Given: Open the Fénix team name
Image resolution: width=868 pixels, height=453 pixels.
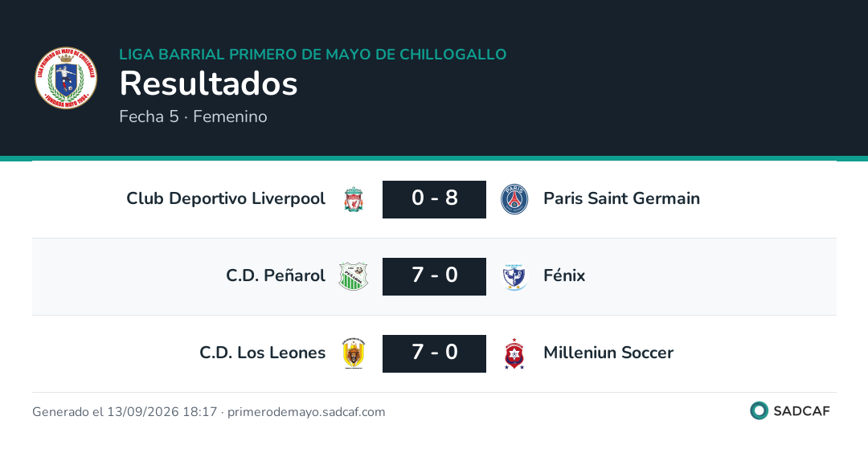Looking at the screenshot, I should [x=564, y=275].
